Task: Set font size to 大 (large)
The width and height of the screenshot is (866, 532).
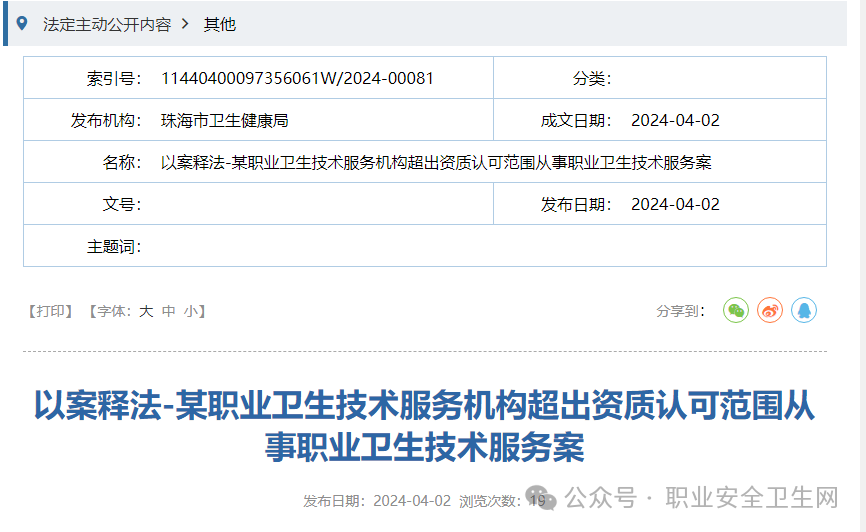Action: click(146, 311)
